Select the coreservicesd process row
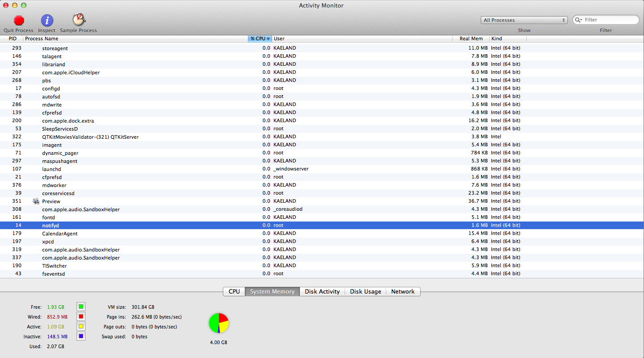Viewport: 644px width, 358px height. click(322, 193)
